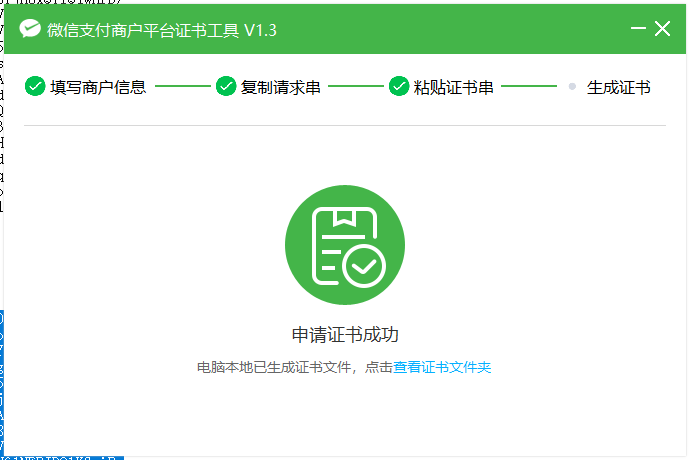This screenshot has width=690, height=460.
Task: Click the 电脑本地已生成证书文件 message text
Action: pyautogui.click(x=274, y=367)
